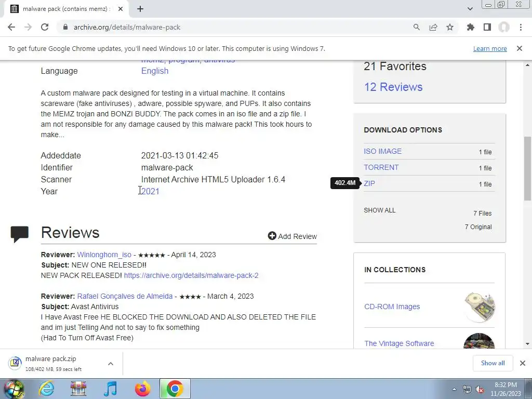Screen dimensions: 532x399
Task: View site information lock icon
Action: coord(65,27)
